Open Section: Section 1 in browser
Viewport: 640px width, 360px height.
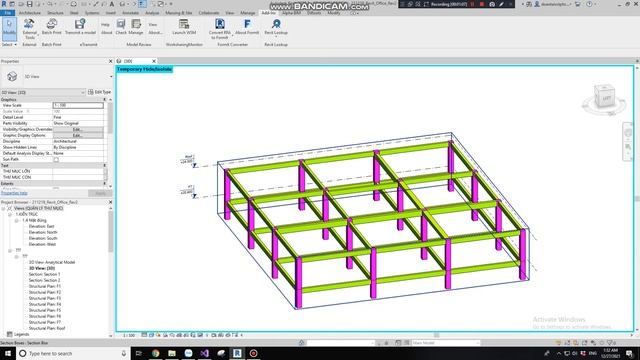[44, 274]
